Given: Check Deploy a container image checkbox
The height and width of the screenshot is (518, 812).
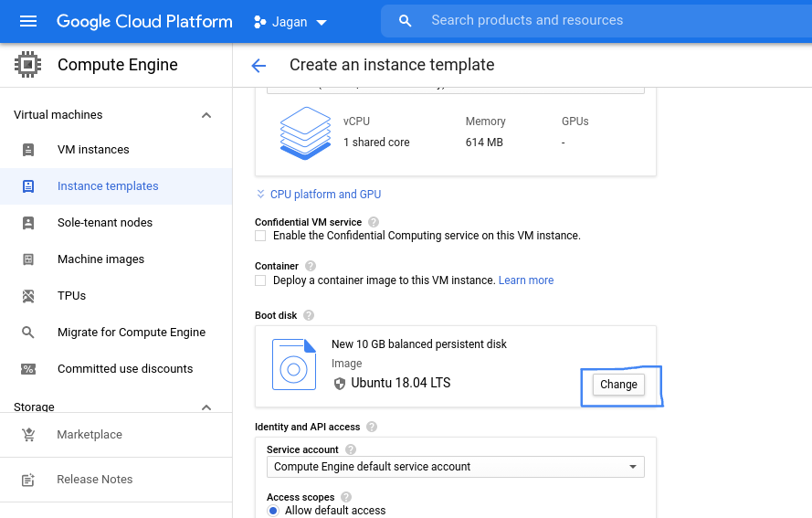Looking at the screenshot, I should click(x=260, y=280).
